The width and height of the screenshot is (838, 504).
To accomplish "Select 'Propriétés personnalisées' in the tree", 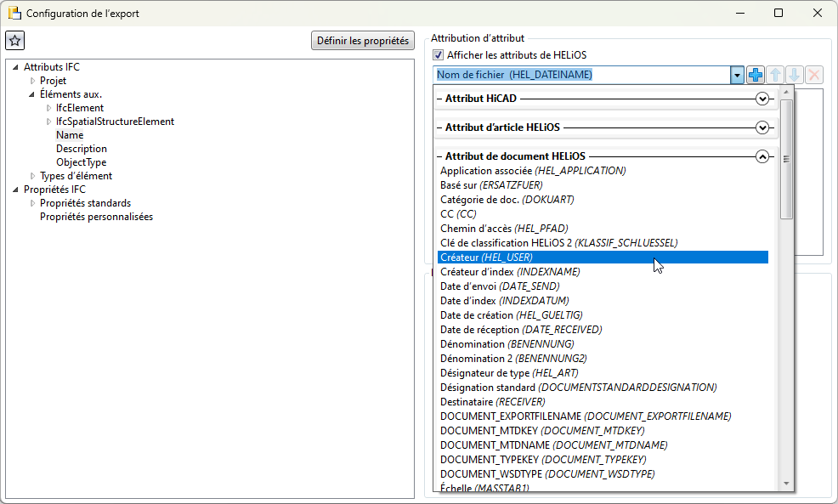I will pos(96,217).
